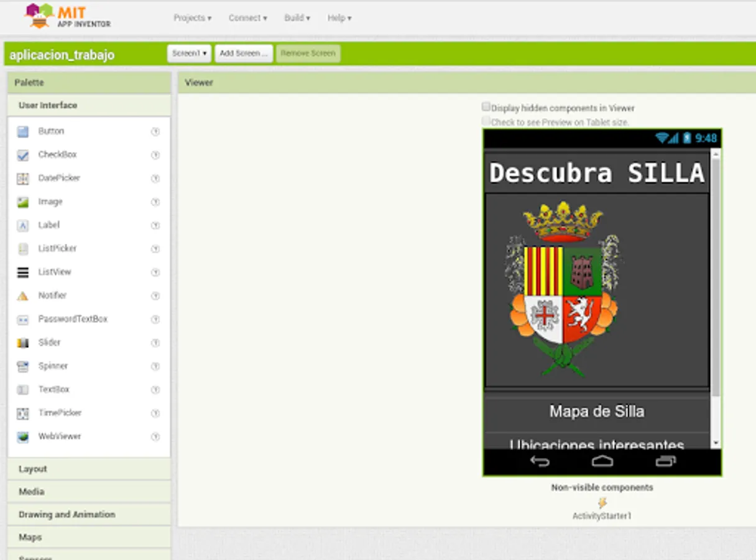
Task: Select the DatePicker component icon
Action: [x=23, y=179]
